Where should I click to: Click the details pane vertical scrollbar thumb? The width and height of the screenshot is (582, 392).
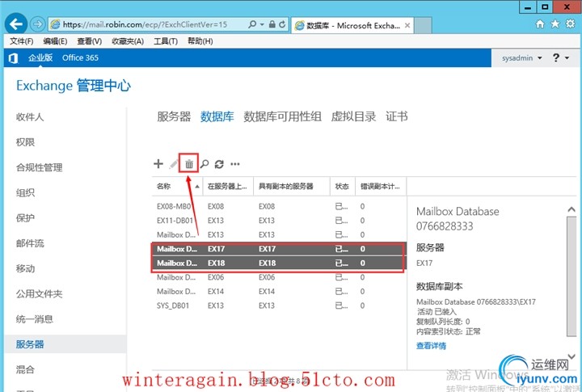tap(571, 276)
